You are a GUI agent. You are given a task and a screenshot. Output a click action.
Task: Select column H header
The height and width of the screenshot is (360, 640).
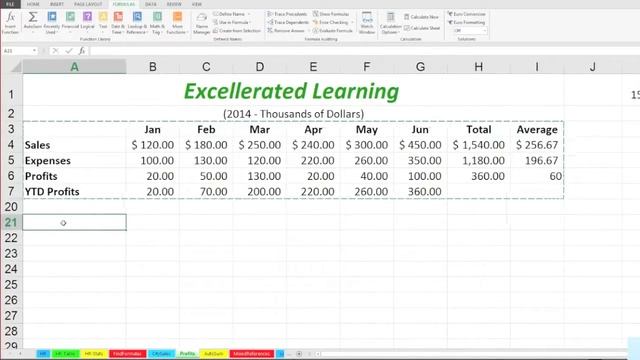tap(478, 67)
